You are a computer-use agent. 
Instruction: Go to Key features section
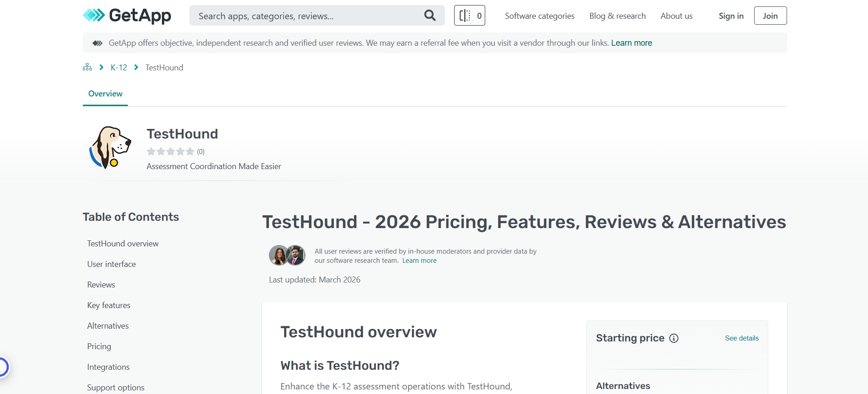tap(109, 305)
